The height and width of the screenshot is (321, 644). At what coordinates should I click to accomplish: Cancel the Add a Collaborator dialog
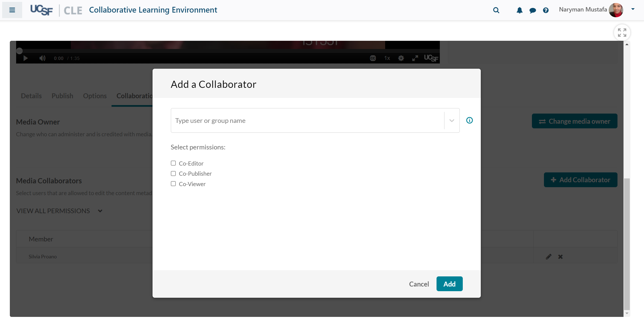click(419, 284)
